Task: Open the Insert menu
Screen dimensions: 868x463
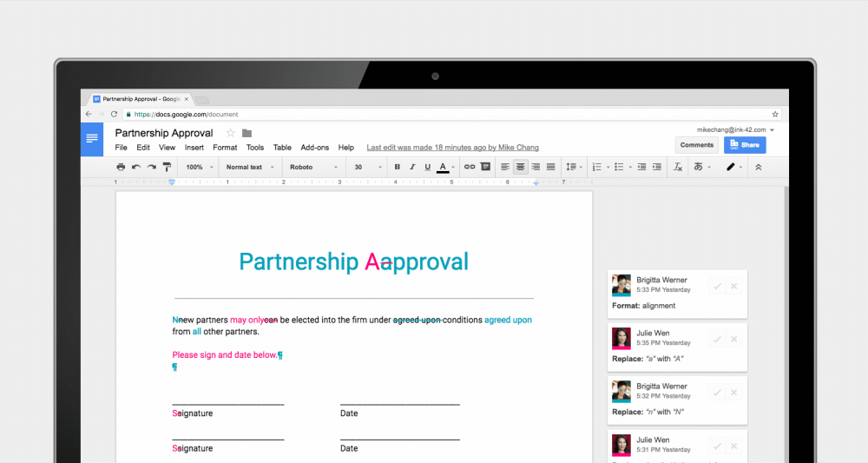Action: point(194,148)
